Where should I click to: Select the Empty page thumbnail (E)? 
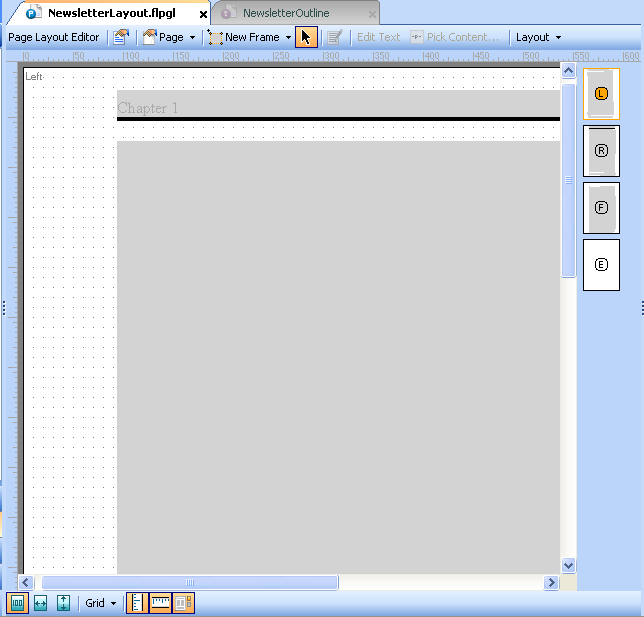tap(601, 265)
